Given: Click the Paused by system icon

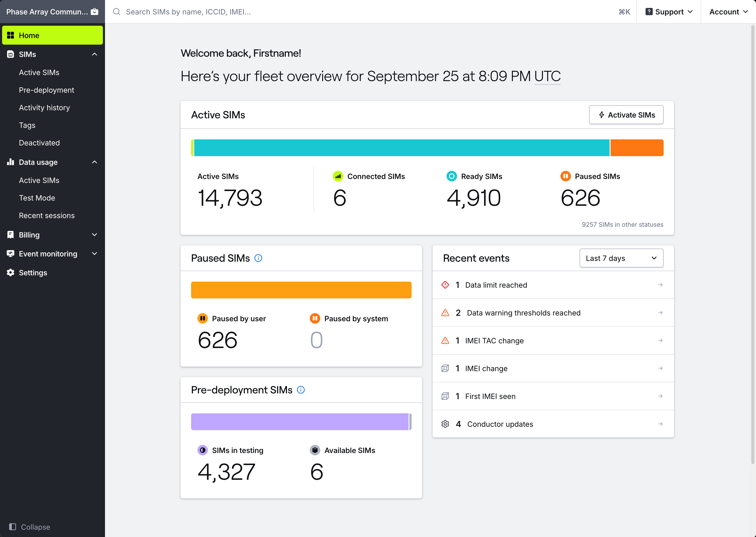Looking at the screenshot, I should click(315, 318).
